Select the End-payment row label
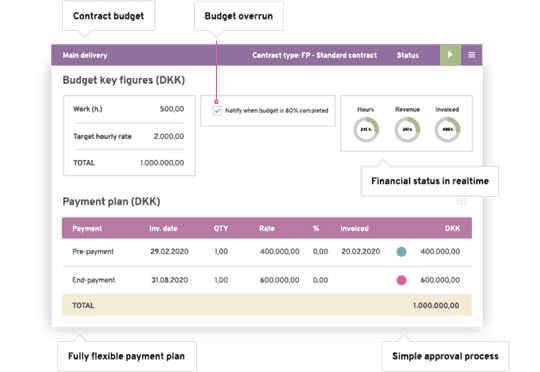The height and width of the screenshot is (372, 540). 94,280
